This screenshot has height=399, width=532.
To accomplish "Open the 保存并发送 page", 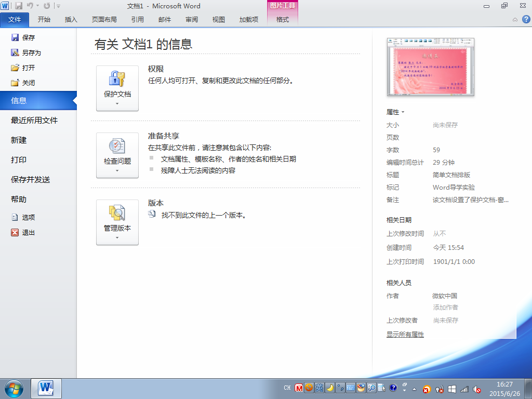I will tap(31, 179).
